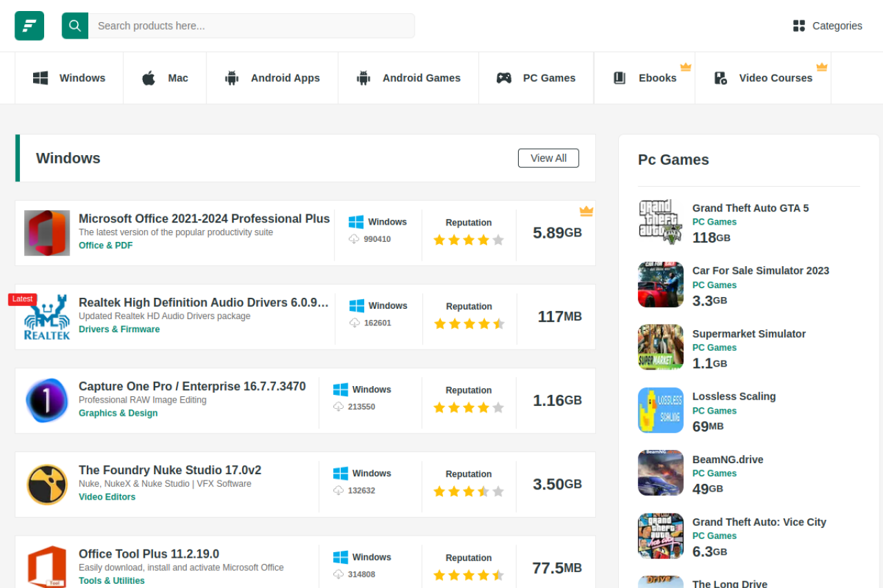This screenshot has width=883, height=588.
Task: Open the Ebooks premium tab
Action: pos(645,78)
